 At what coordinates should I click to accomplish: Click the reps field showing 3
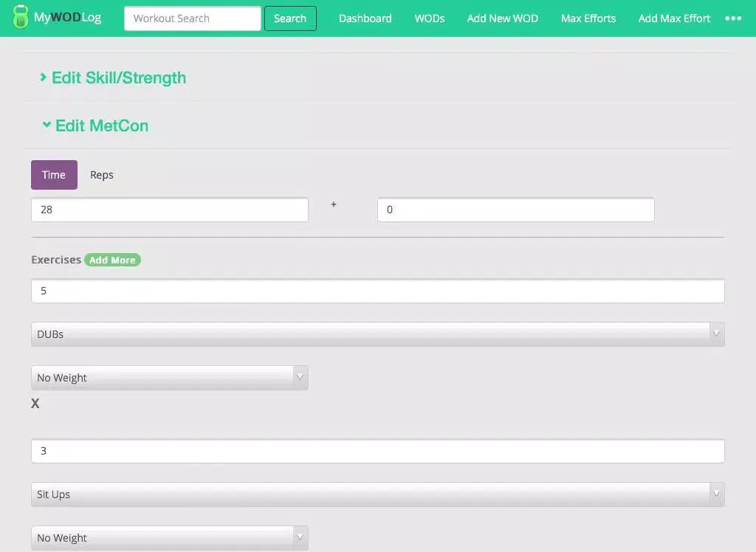coord(377,451)
